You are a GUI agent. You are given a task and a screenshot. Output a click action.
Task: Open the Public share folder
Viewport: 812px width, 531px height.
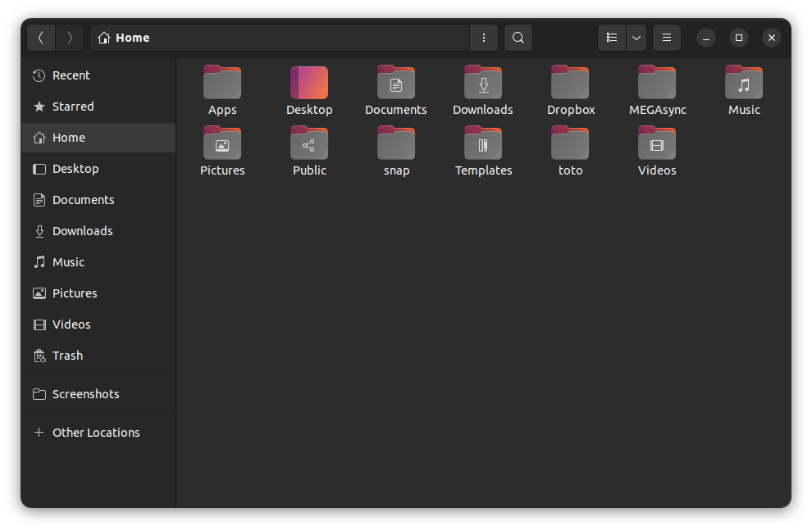click(x=309, y=144)
